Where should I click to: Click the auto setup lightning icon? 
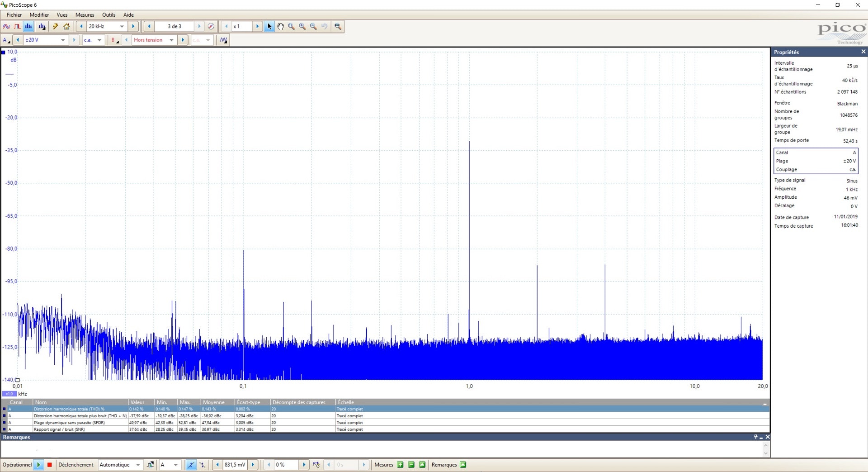(56, 26)
